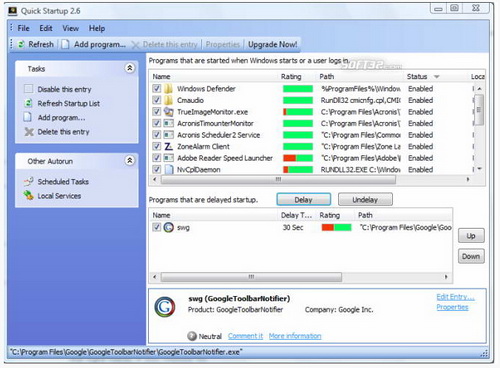Click the Cmaudio folder icon
Image resolution: width=500 pixels, height=368 pixels.
(169, 100)
